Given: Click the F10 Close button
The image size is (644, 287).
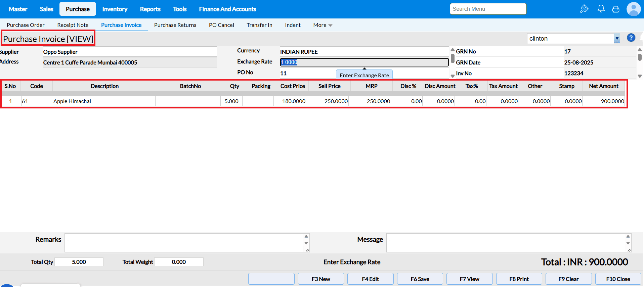Looking at the screenshot, I should click(618, 279).
